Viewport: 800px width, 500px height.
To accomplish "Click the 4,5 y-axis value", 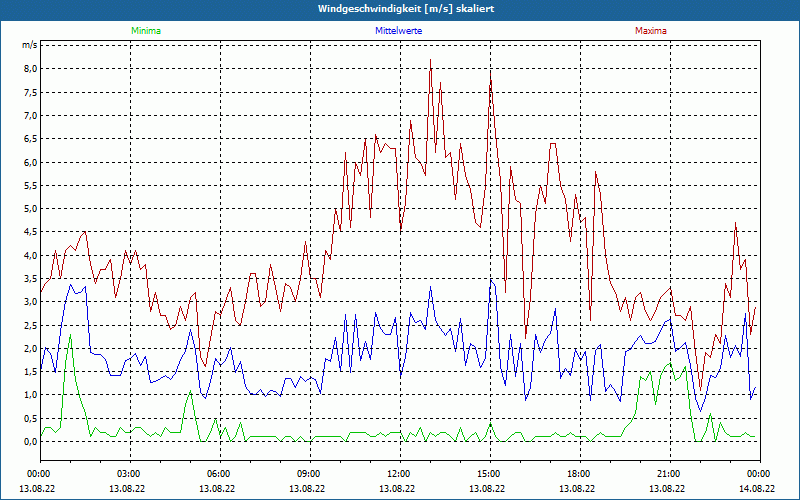I will (31, 232).
